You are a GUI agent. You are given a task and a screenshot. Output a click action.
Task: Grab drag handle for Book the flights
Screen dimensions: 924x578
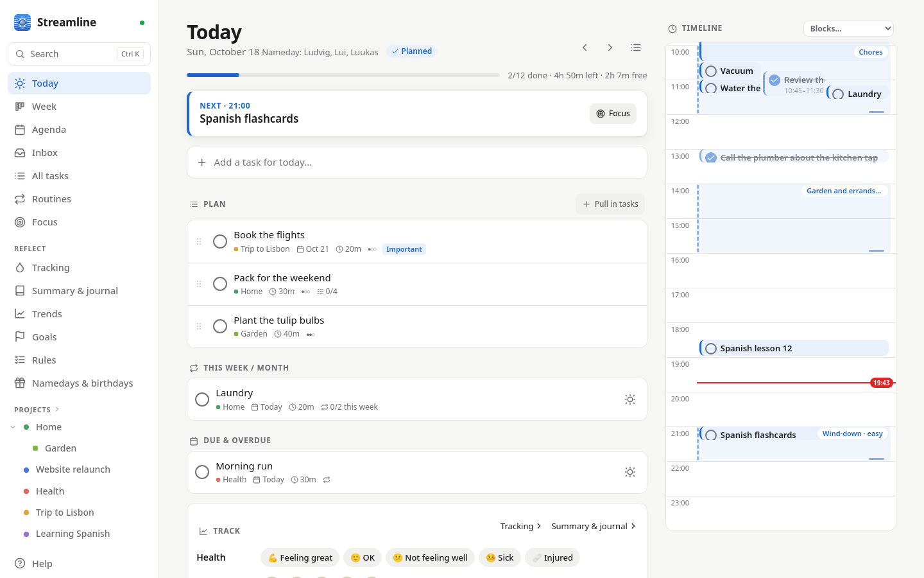tap(199, 241)
